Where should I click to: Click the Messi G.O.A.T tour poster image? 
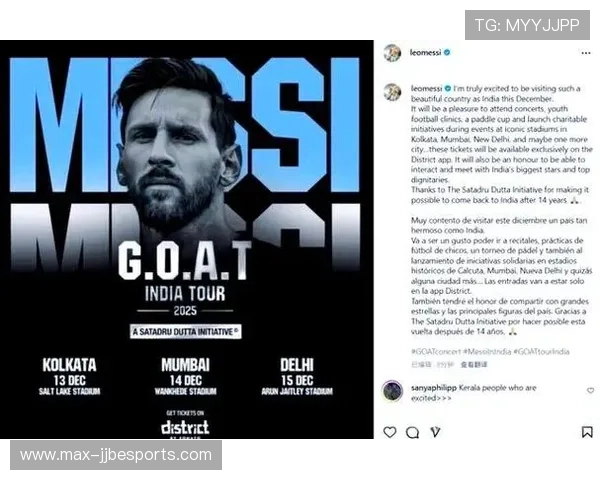[x=187, y=239]
